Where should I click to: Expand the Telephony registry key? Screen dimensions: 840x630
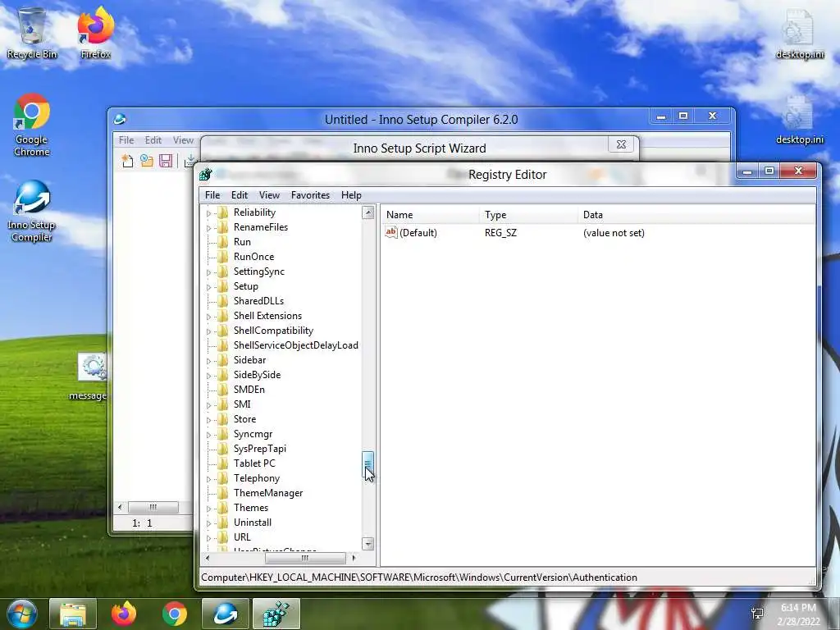click(208, 479)
